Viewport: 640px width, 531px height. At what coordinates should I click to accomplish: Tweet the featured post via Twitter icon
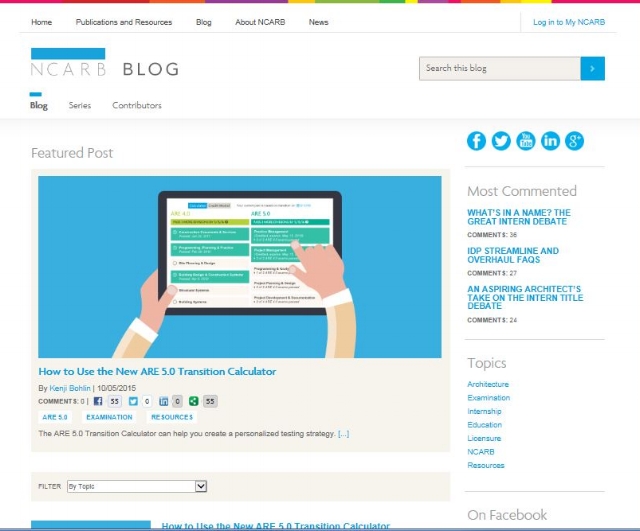(133, 401)
